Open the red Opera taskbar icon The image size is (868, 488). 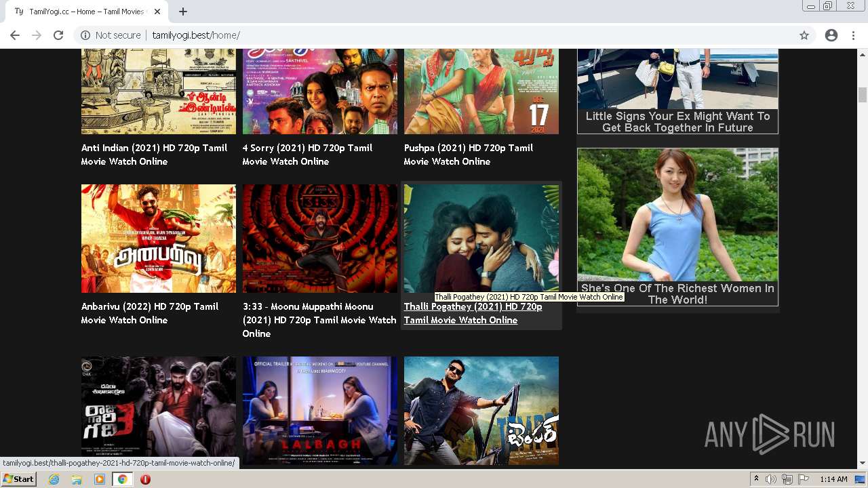pos(145,479)
